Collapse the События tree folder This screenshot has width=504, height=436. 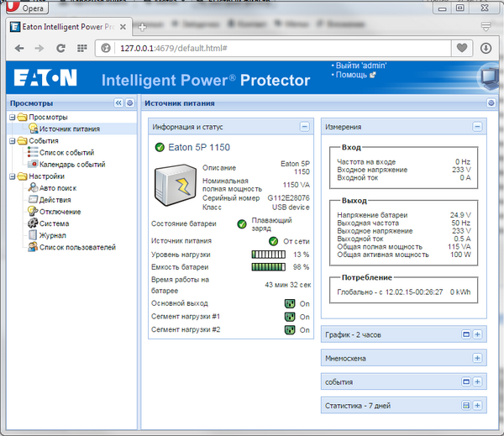pos(13,141)
